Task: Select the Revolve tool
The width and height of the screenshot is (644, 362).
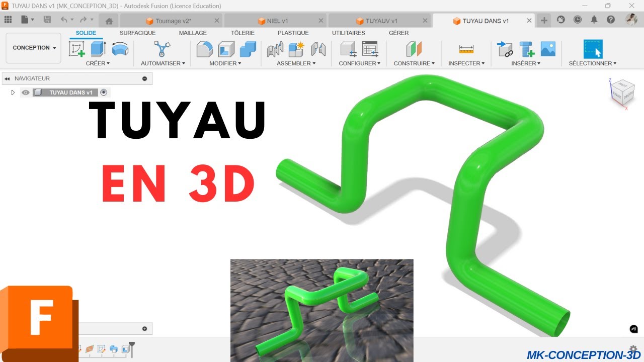Action: [x=120, y=49]
